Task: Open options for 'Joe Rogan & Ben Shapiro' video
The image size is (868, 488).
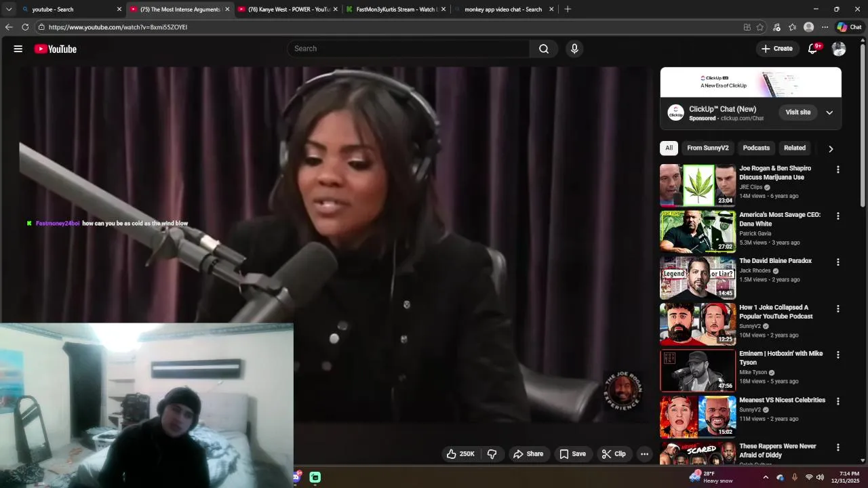Action: pos(838,169)
